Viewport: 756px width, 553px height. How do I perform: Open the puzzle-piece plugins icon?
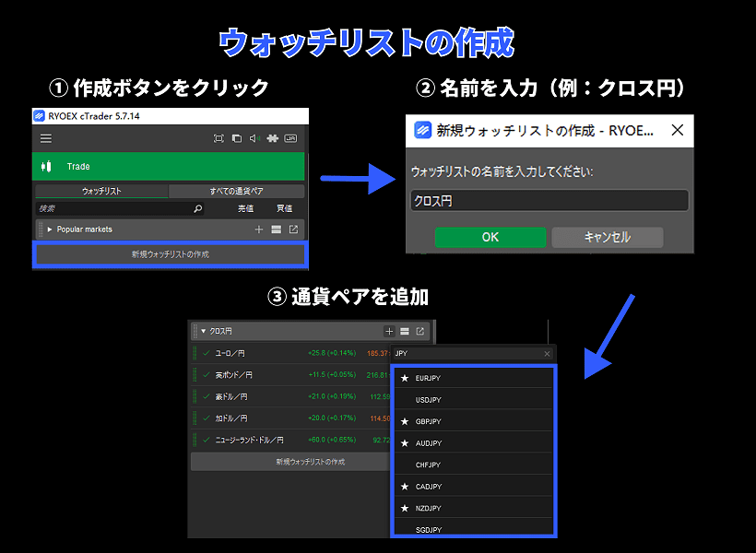pos(272,138)
